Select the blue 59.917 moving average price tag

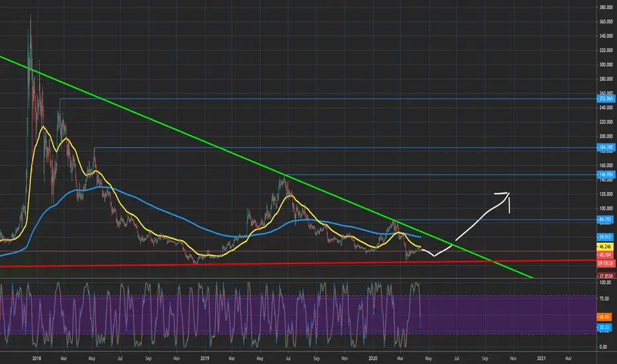click(x=605, y=237)
